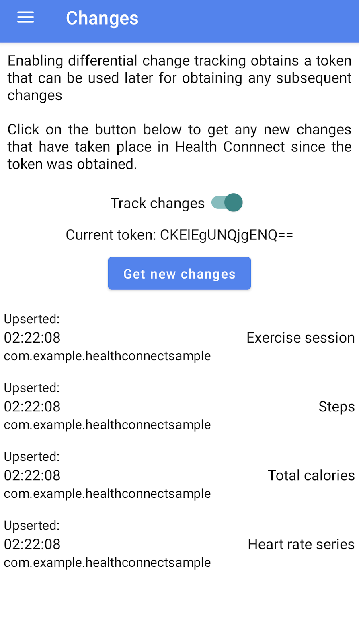The width and height of the screenshot is (359, 644).
Task: Click the Track changes label
Action: point(158,203)
